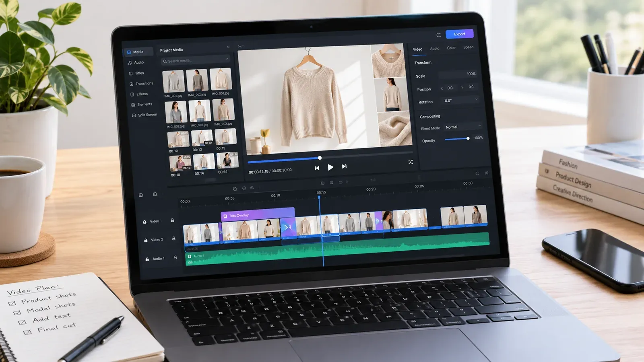This screenshot has height=362, width=644.
Task: Select the purple transition clip on Video 1
Action: click(288, 228)
